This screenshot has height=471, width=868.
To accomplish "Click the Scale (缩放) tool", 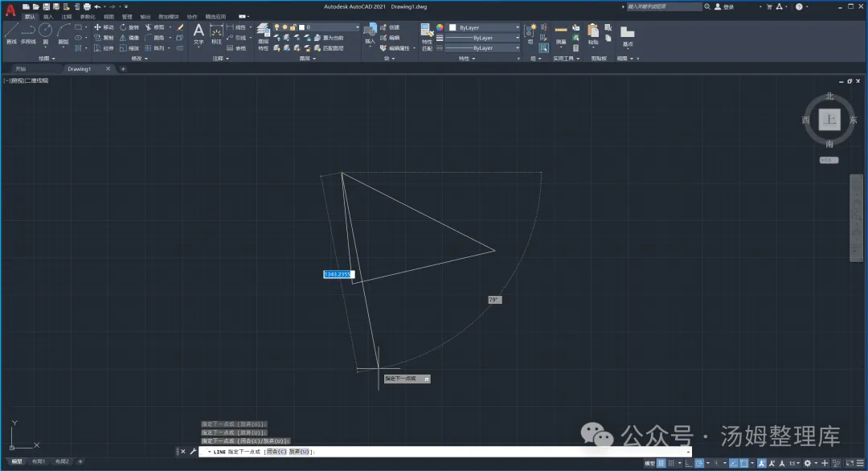I will [129, 48].
